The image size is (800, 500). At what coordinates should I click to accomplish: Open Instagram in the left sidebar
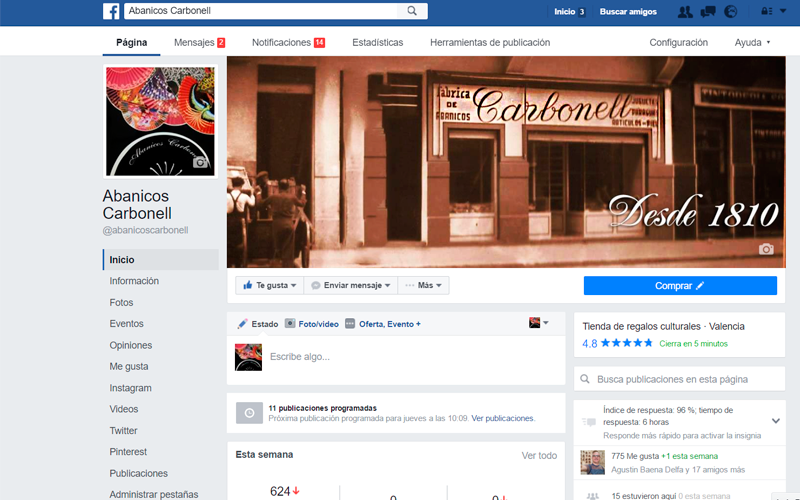coord(130,388)
